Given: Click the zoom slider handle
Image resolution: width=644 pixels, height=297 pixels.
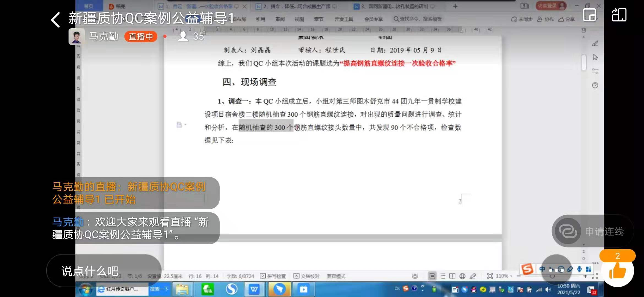Looking at the screenshot, I should pyautogui.click(x=552, y=276).
